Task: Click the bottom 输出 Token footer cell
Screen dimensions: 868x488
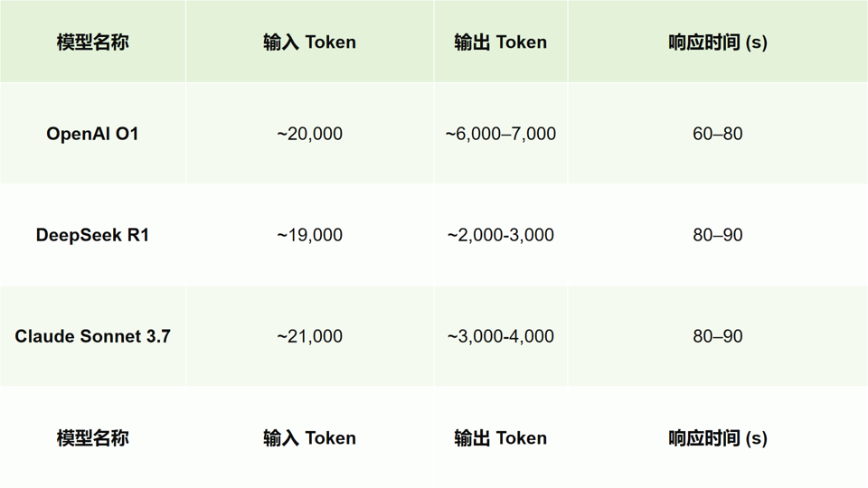Action: (500, 438)
